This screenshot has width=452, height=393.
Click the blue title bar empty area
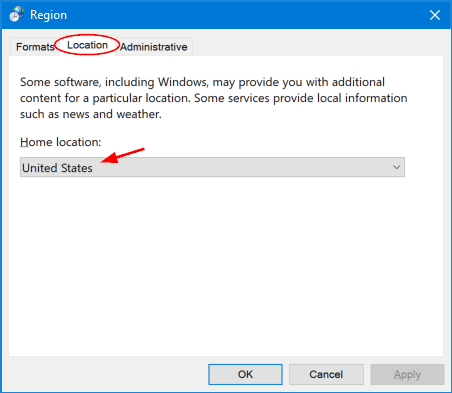coord(247,15)
